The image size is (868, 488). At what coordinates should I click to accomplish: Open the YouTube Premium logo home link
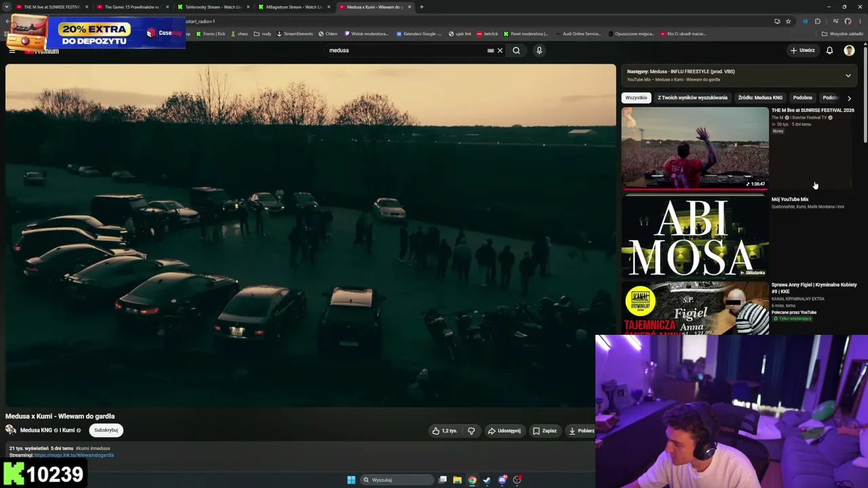(41, 51)
